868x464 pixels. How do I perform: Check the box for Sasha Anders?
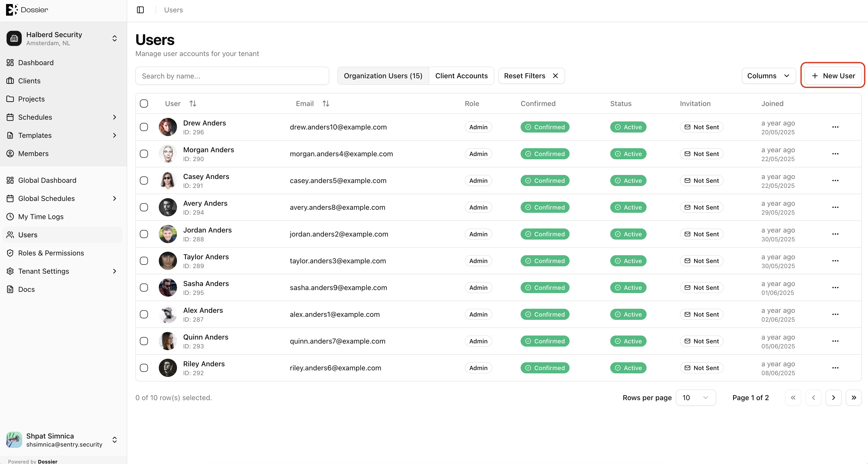click(144, 288)
